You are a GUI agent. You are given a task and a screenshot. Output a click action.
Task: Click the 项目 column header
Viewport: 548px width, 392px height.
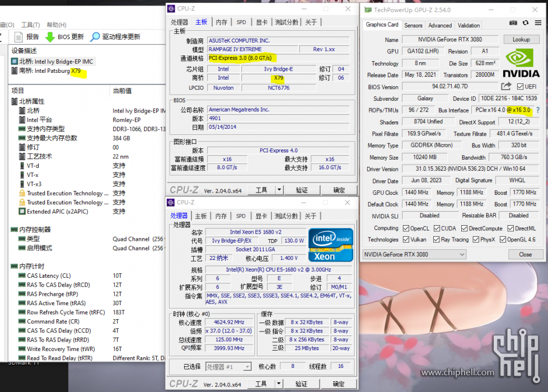point(17,91)
